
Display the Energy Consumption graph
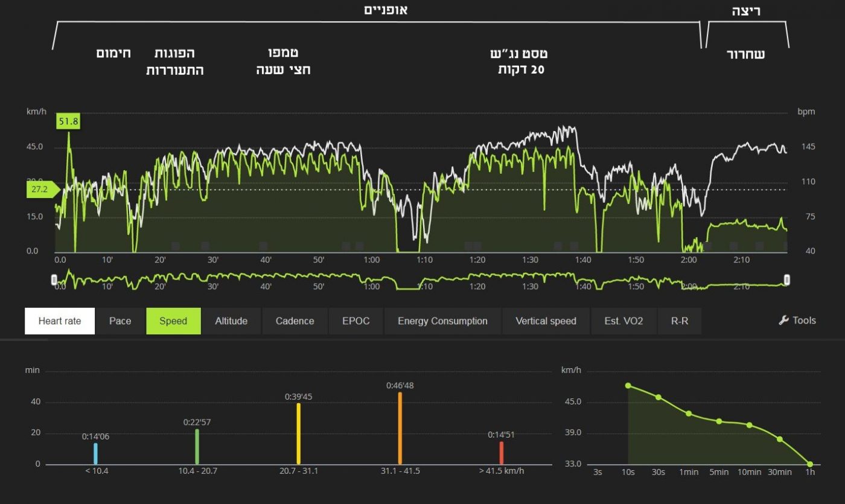click(442, 321)
